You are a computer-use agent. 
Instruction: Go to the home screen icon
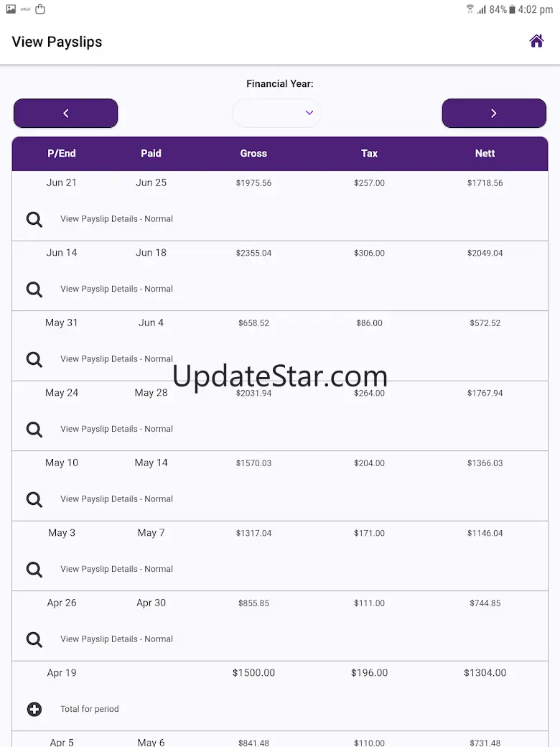coord(536,41)
